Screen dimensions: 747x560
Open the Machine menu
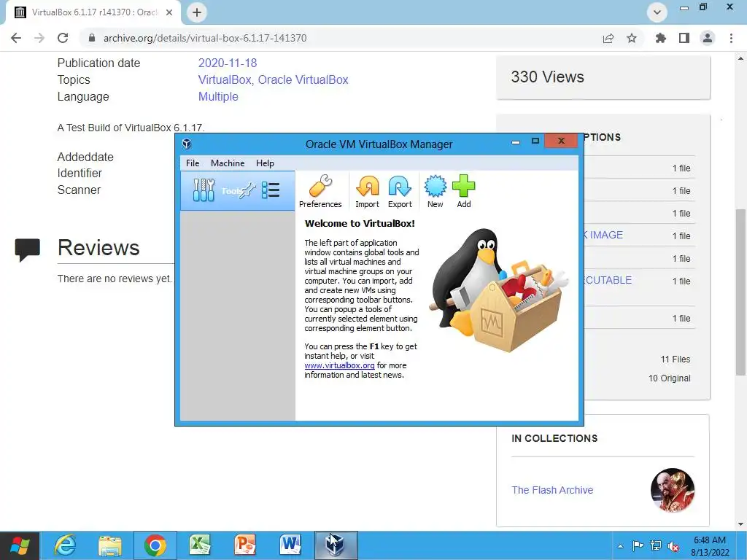pos(228,163)
